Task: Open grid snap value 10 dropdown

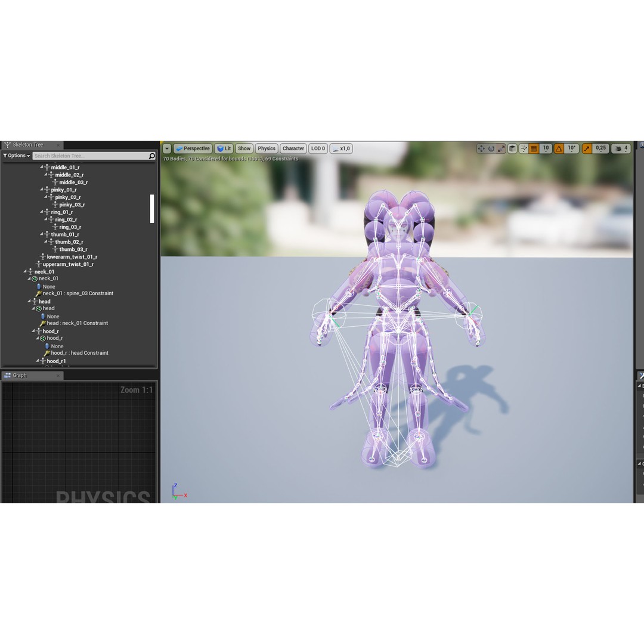Action: (x=546, y=148)
